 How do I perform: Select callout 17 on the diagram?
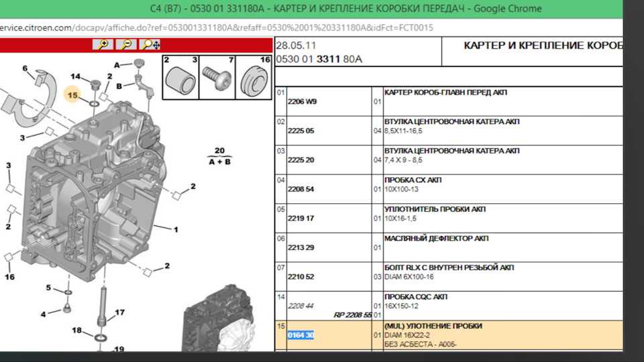[119, 312]
